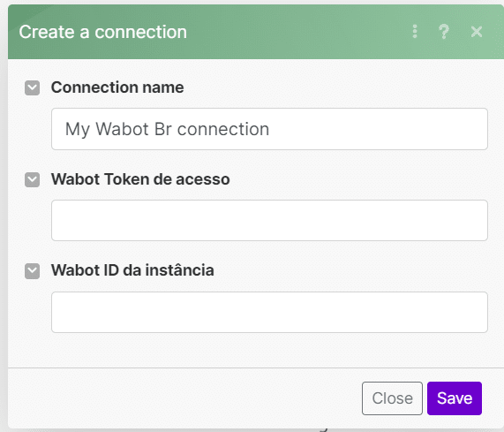Toggle the chevron beside Wabot ID da instância
The width and height of the screenshot is (504, 432).
coord(32,271)
